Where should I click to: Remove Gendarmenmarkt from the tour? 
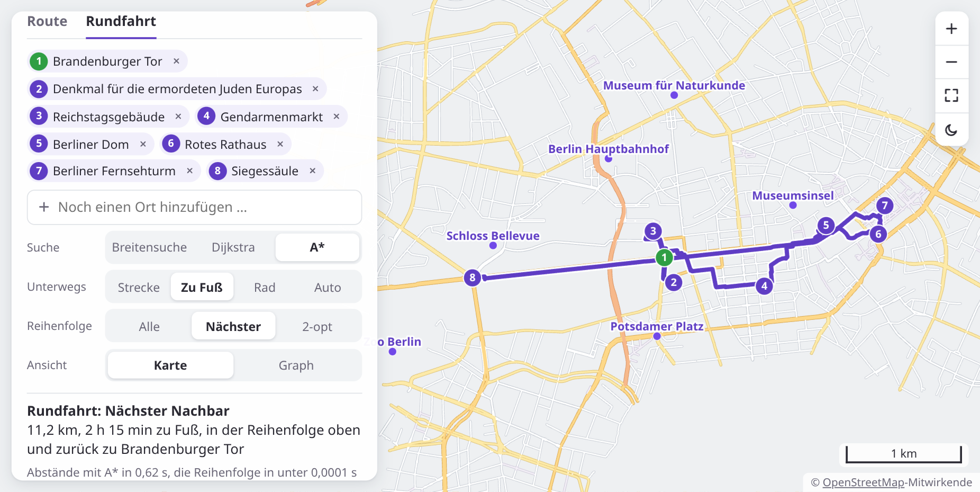coord(337,117)
